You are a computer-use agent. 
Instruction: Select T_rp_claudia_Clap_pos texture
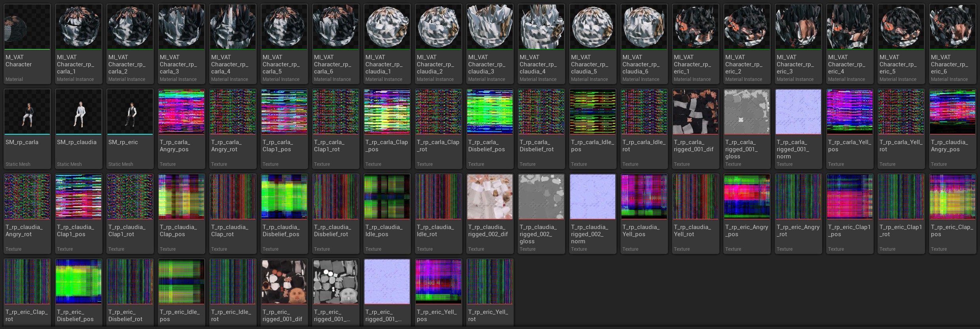pyautogui.click(x=182, y=214)
